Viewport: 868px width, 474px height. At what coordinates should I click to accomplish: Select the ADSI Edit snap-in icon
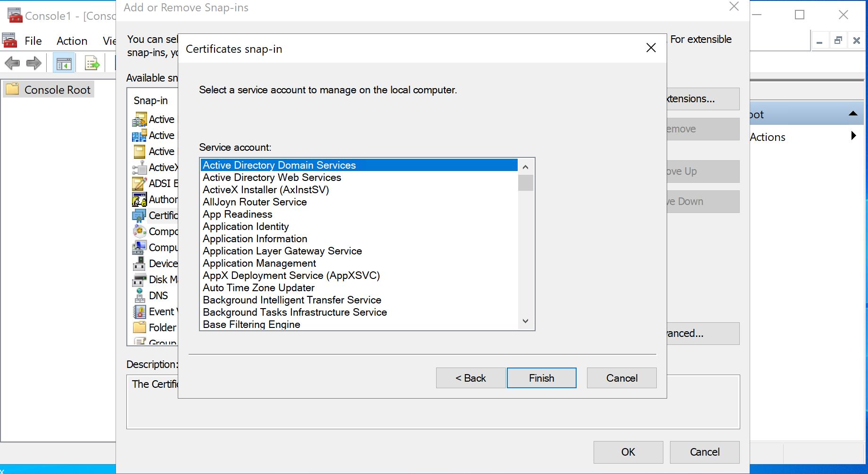coord(140,184)
